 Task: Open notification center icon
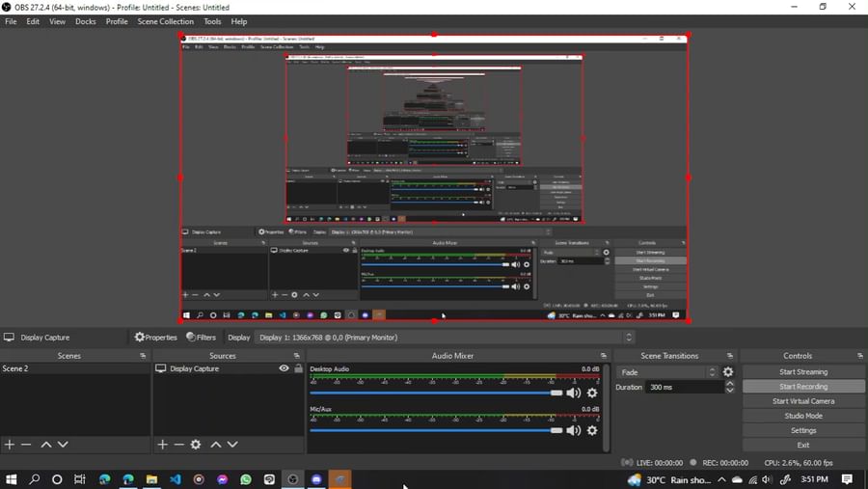coord(847,479)
